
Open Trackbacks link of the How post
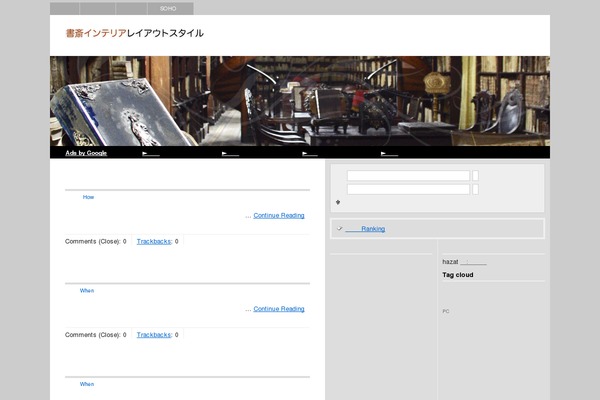point(154,242)
